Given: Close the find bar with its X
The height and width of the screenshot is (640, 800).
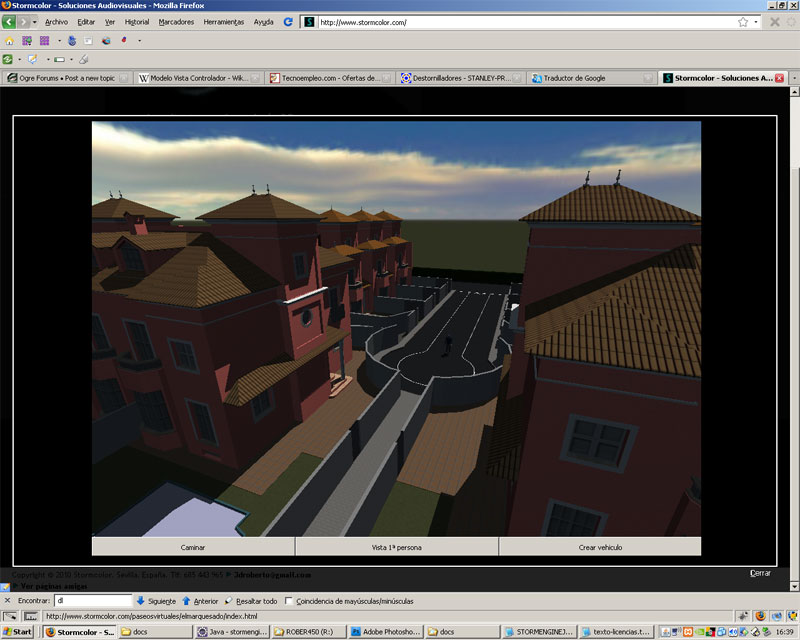Looking at the screenshot, I should pos(7,601).
